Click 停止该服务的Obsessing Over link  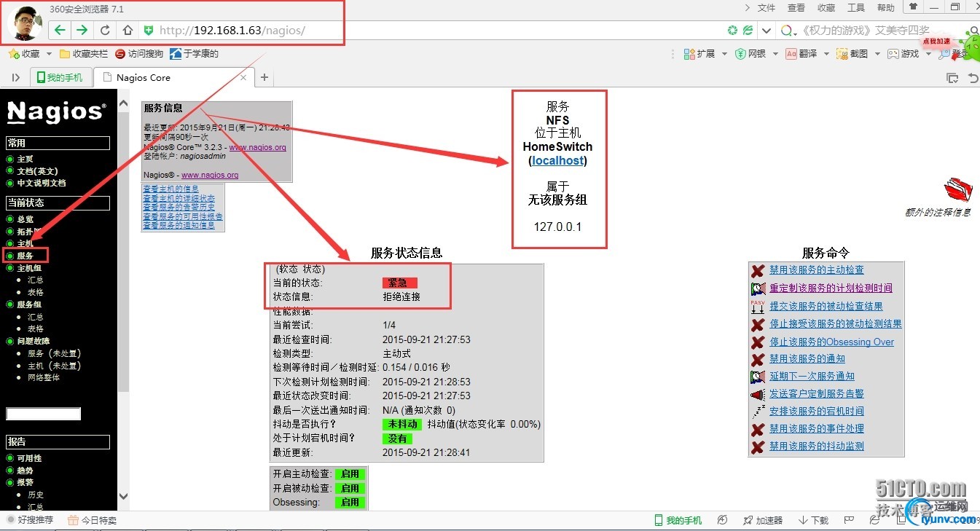[832, 342]
